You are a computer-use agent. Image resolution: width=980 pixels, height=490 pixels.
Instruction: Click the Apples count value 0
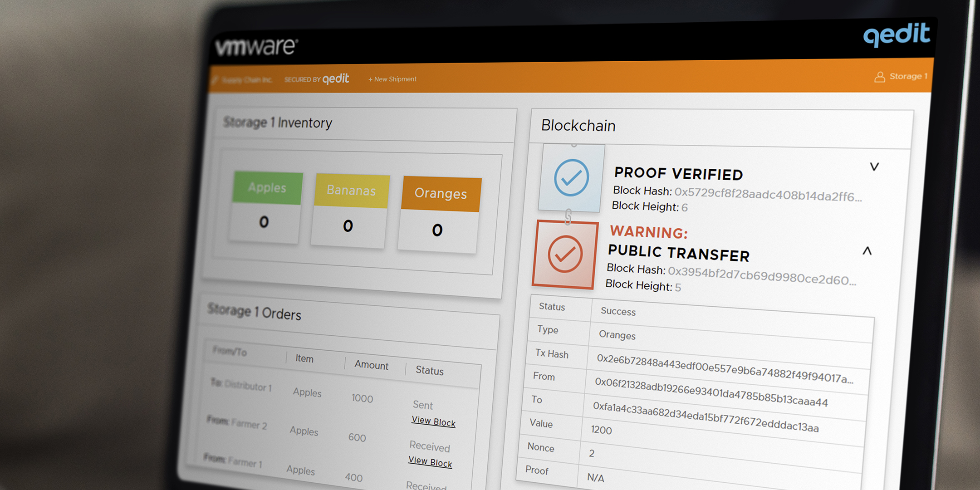(264, 222)
